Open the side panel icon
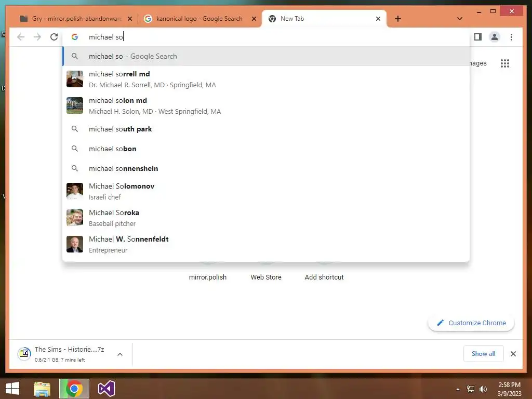Screen dimensions: 532x399 point(478,37)
